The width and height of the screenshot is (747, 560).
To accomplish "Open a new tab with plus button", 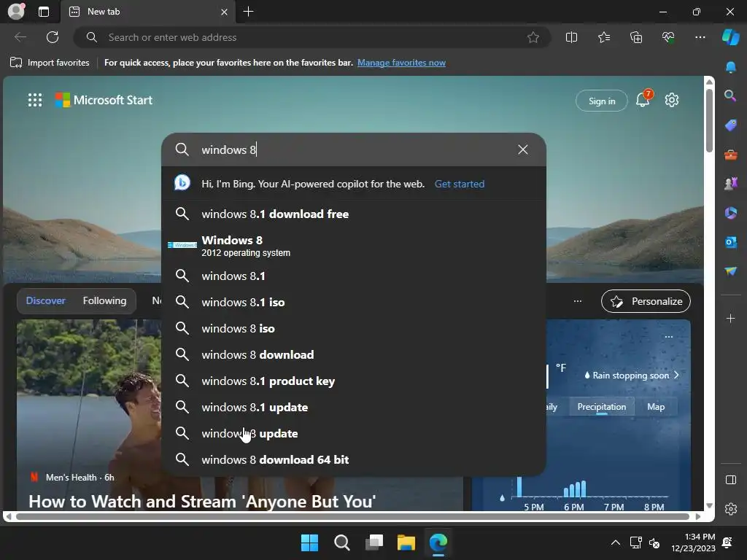I will (248, 12).
